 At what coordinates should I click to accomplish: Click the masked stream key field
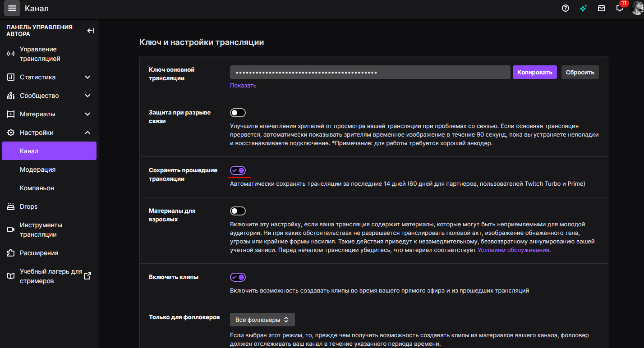[370, 72]
